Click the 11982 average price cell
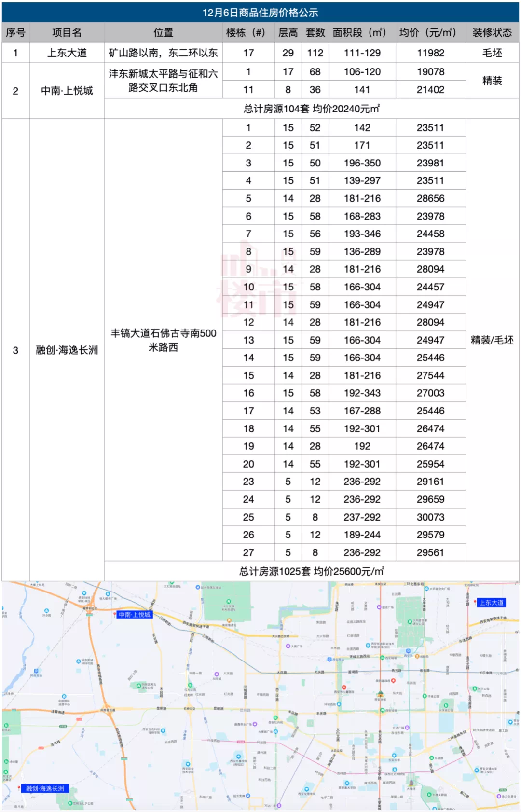The width and height of the screenshot is (521, 812). (430, 53)
